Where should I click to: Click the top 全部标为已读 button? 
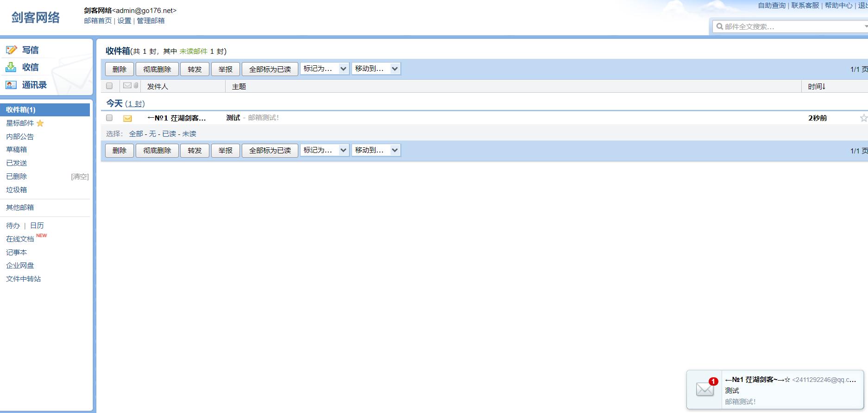pyautogui.click(x=270, y=69)
